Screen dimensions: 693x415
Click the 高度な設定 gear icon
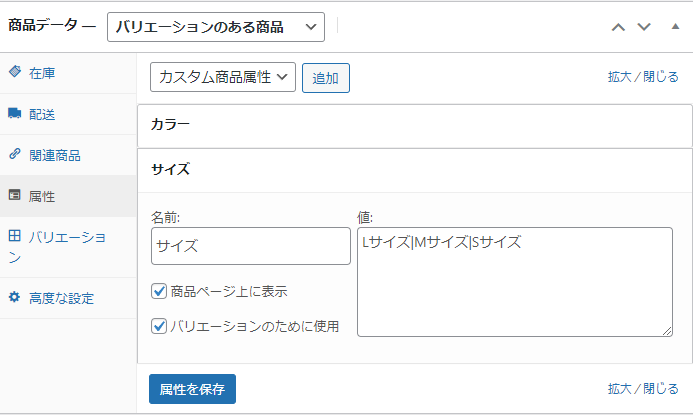pos(15,297)
